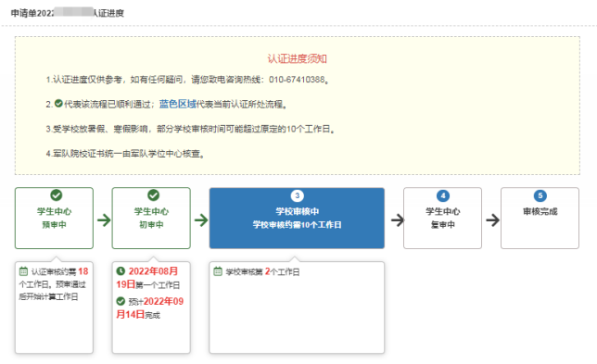
Task: Click the green checkmark in 学生中心初审中 step
Action: 154,195
